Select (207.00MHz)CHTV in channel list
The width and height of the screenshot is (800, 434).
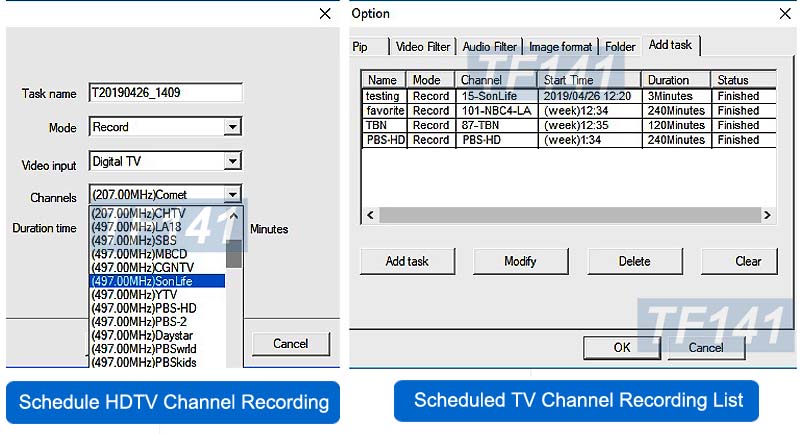point(157,213)
